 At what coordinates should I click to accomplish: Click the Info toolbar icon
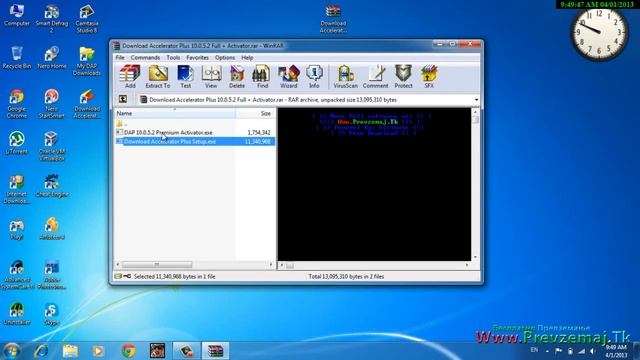(314, 77)
